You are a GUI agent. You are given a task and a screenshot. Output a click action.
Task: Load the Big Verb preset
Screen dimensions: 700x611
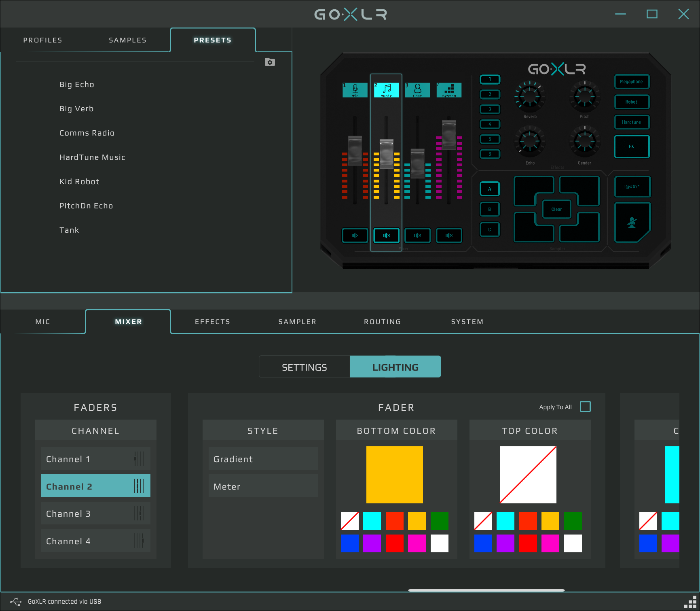pos(76,109)
